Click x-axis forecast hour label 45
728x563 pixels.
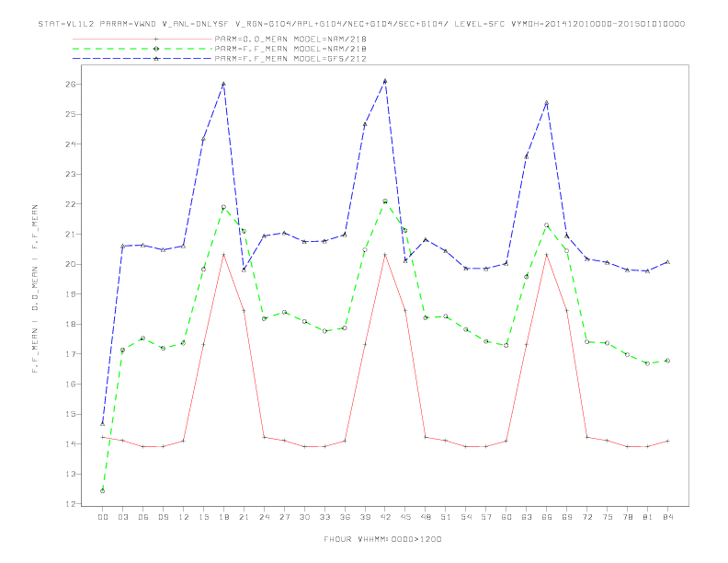[405, 517]
